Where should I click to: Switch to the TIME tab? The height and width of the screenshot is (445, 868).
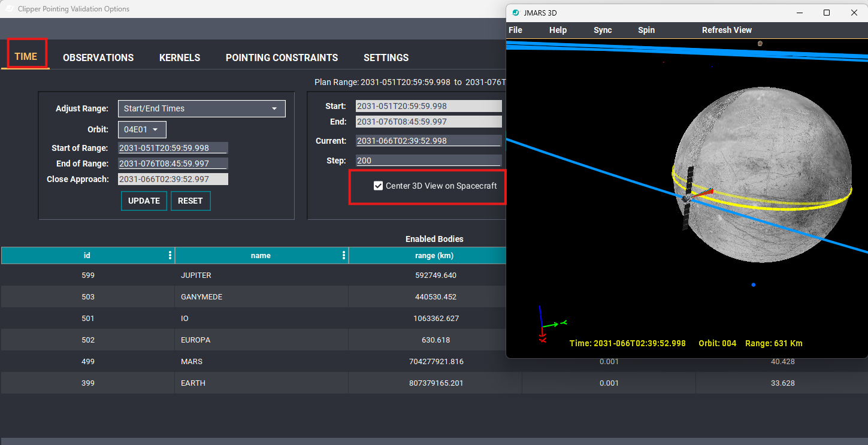click(26, 57)
